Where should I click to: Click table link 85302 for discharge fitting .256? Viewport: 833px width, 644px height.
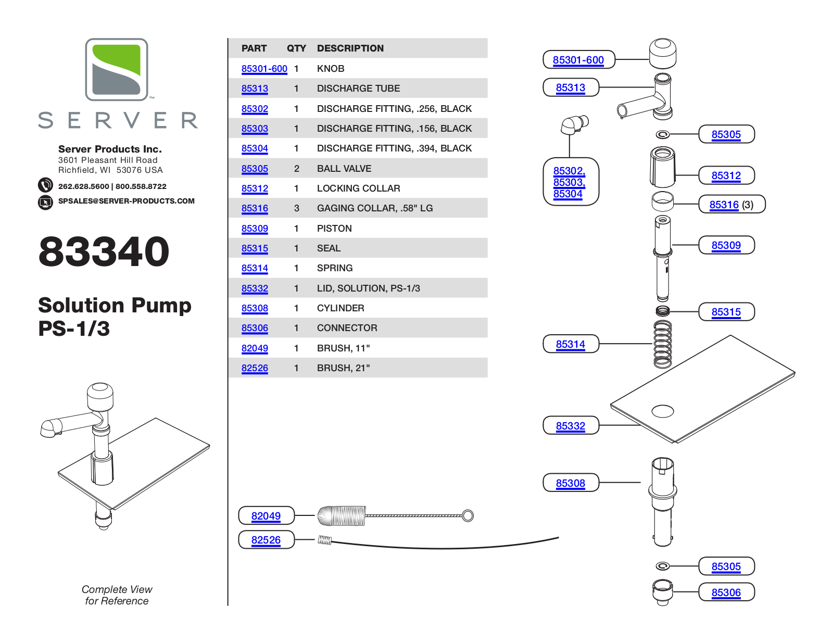tap(255, 109)
